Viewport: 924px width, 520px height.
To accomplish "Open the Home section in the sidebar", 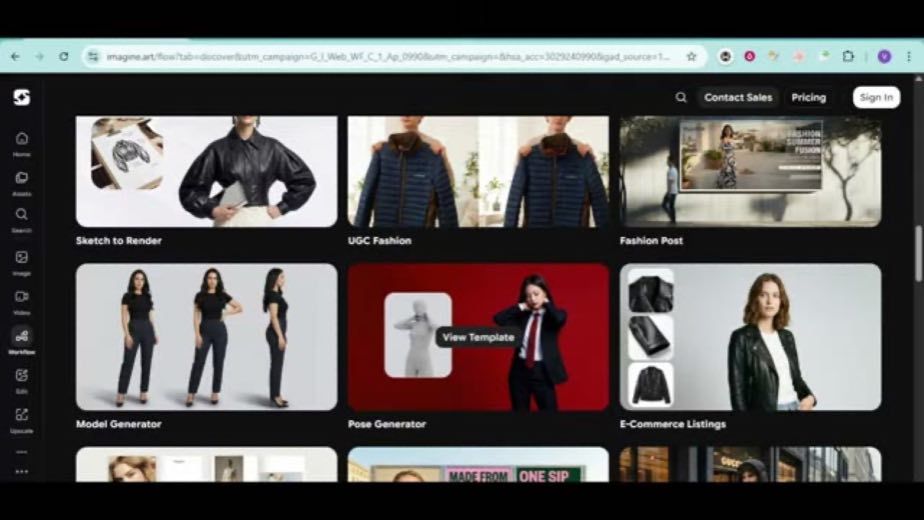I will 22,144.
